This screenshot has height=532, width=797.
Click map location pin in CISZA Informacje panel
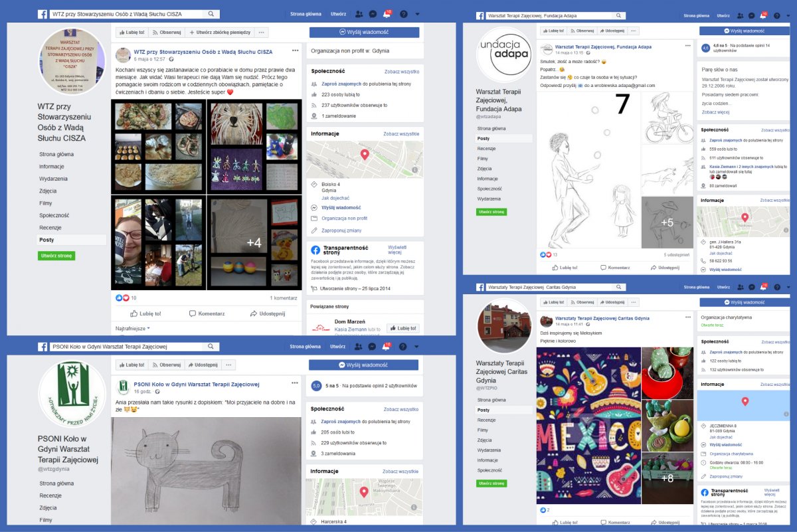coord(364,155)
